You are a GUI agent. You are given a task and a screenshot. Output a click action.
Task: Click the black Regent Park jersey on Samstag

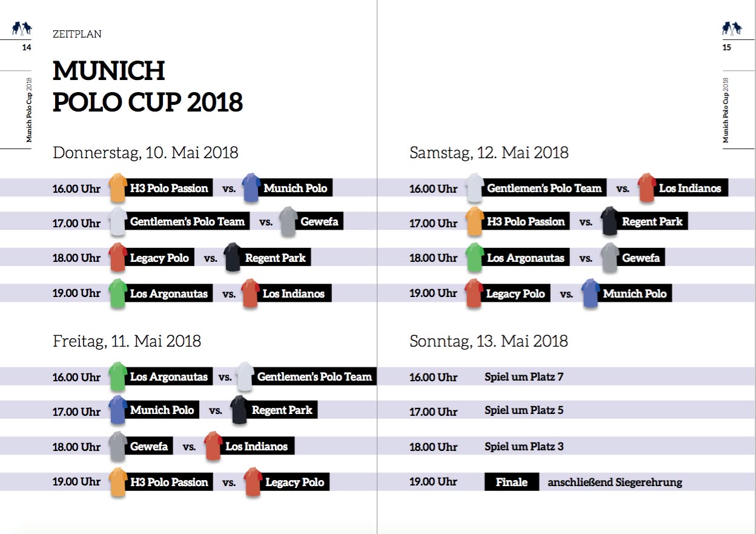pos(609,222)
